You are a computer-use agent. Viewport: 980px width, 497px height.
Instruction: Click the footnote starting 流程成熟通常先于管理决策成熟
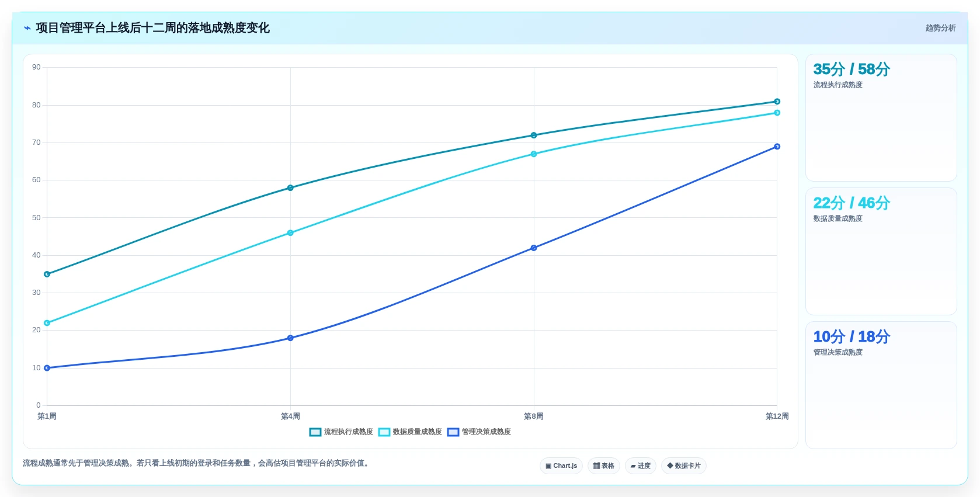pyautogui.click(x=197, y=463)
